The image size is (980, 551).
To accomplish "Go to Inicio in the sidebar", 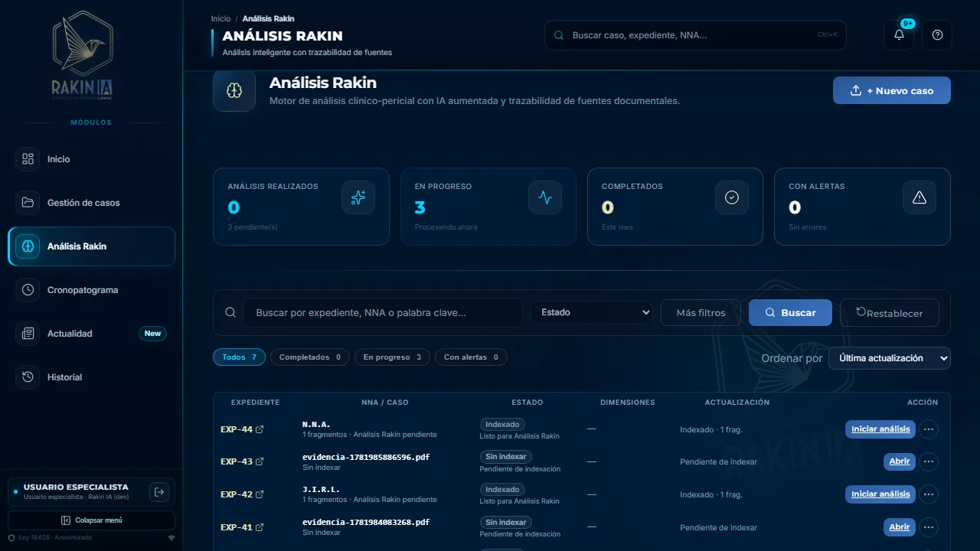I will (92, 159).
